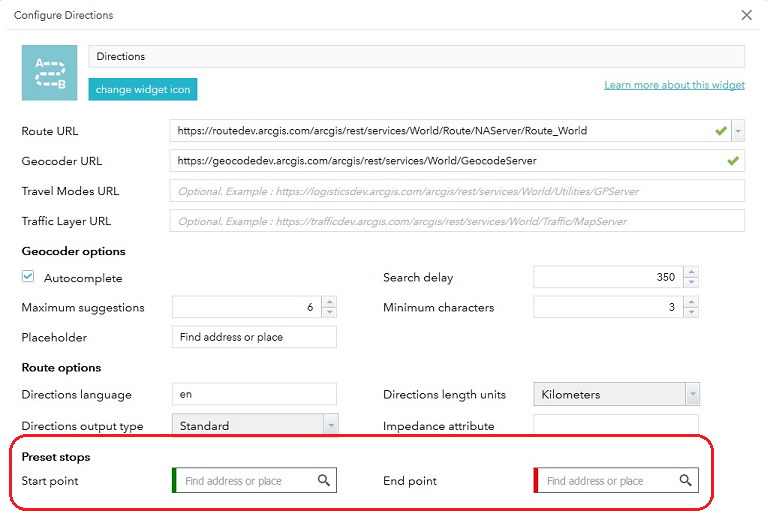
Task: Click the End point search magnifier icon
Action: pos(685,480)
